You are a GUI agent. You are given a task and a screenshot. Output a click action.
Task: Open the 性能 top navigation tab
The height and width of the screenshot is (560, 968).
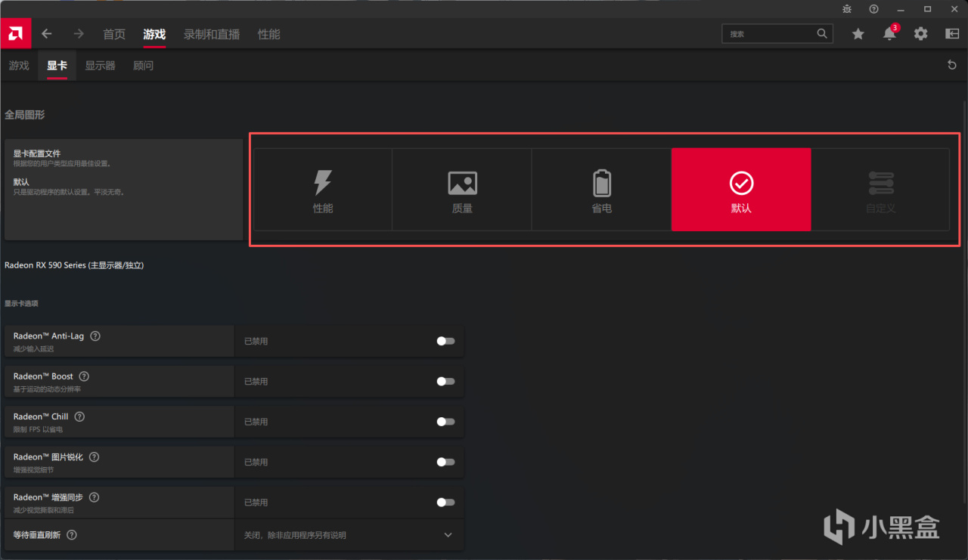click(x=268, y=34)
